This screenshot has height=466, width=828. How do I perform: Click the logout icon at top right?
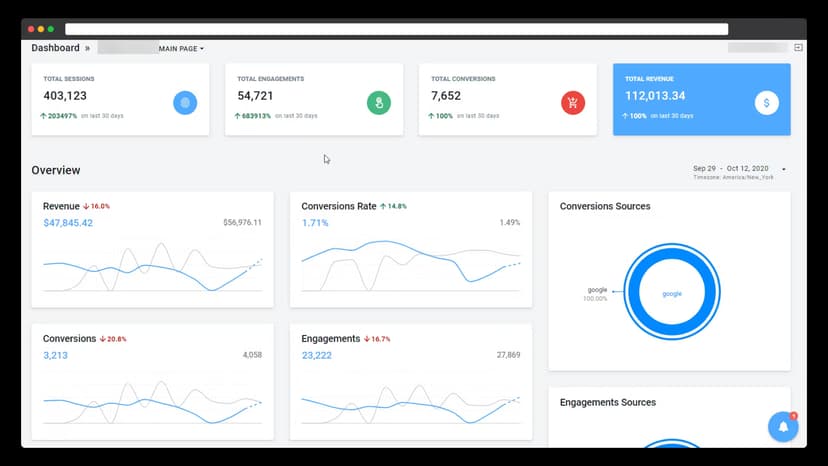[798, 48]
